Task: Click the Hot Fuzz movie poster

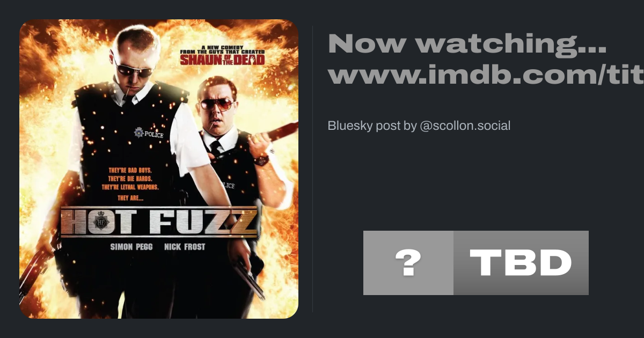Action: [159, 169]
